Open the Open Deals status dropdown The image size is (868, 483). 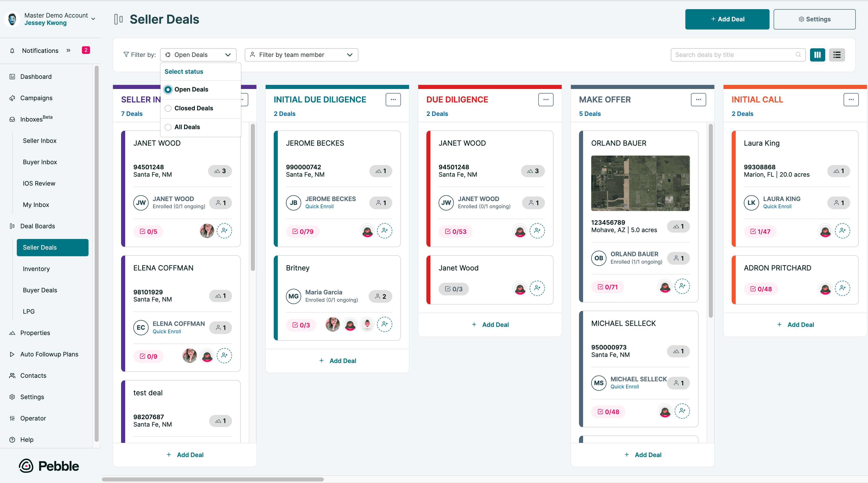pos(198,55)
